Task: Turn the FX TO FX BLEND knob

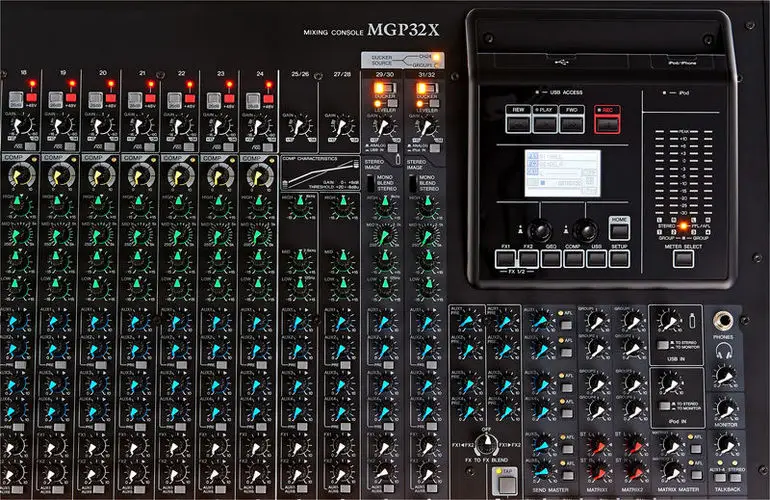Action: [x=486, y=444]
